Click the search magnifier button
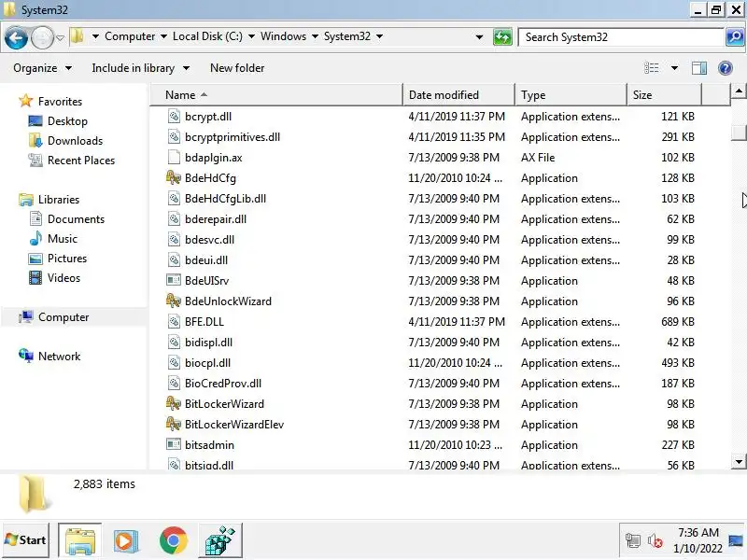This screenshot has width=747, height=560. click(x=735, y=37)
